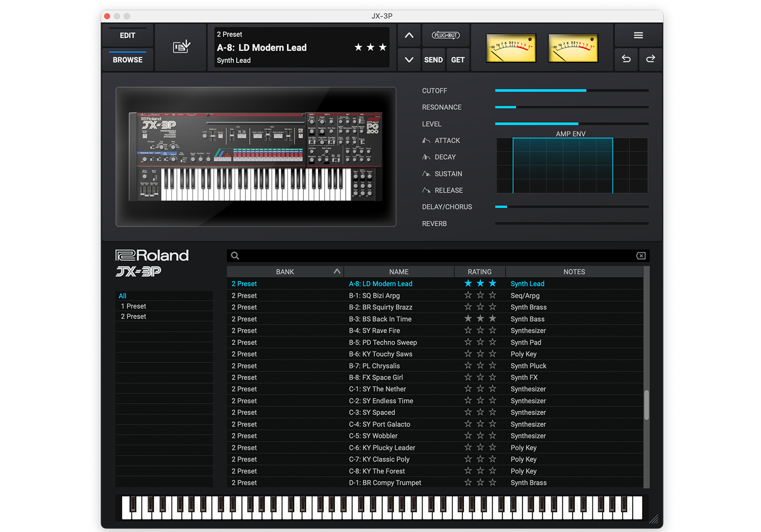761x532 pixels.
Task: Rate B-1: SQ Bizi Arpg three stars
Action: (x=493, y=295)
